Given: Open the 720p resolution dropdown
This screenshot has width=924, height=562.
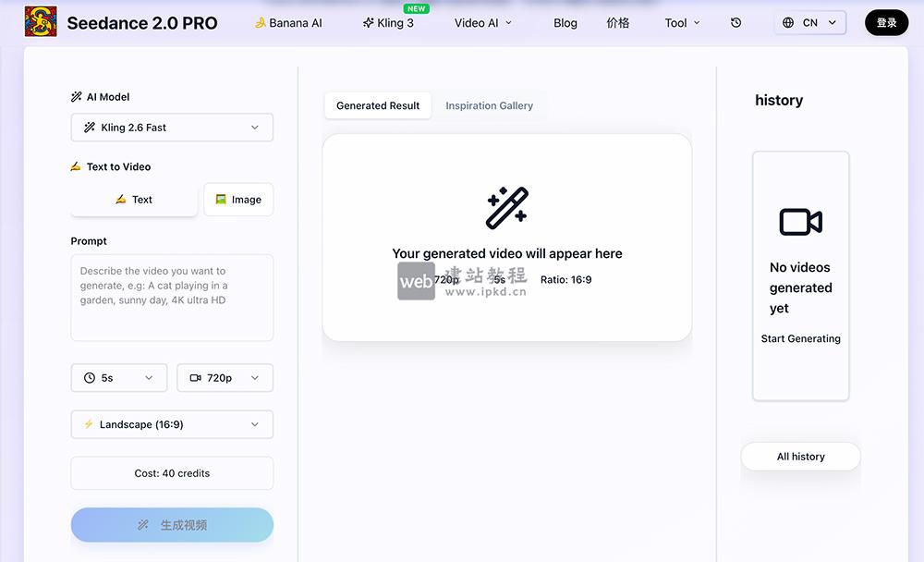Looking at the screenshot, I should click(x=225, y=377).
